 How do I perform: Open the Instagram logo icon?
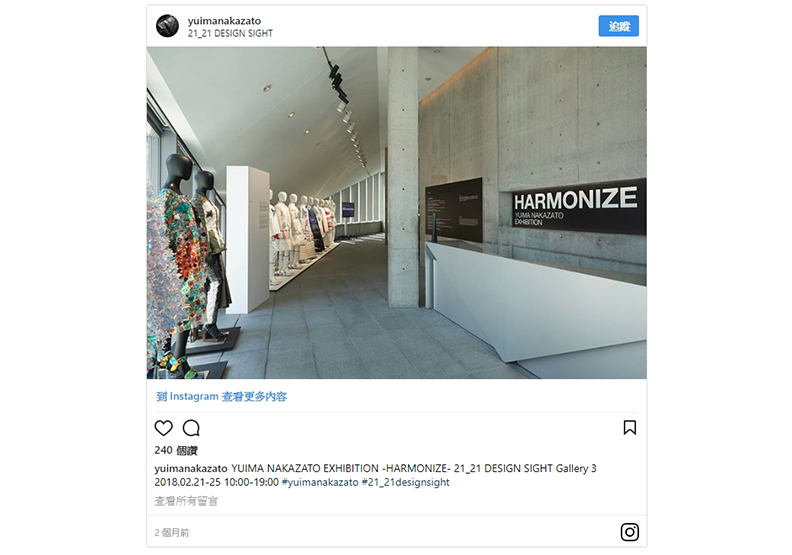pyautogui.click(x=629, y=532)
